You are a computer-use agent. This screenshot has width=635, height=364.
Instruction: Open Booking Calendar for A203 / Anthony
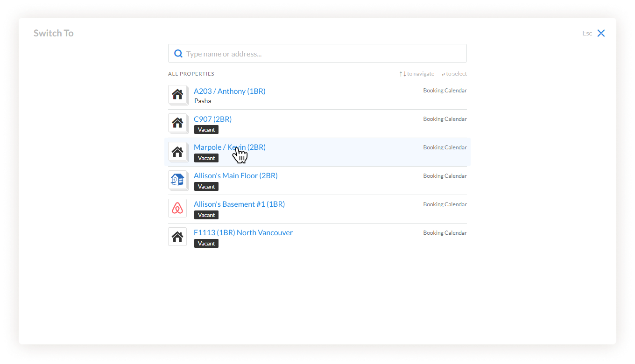(x=445, y=91)
